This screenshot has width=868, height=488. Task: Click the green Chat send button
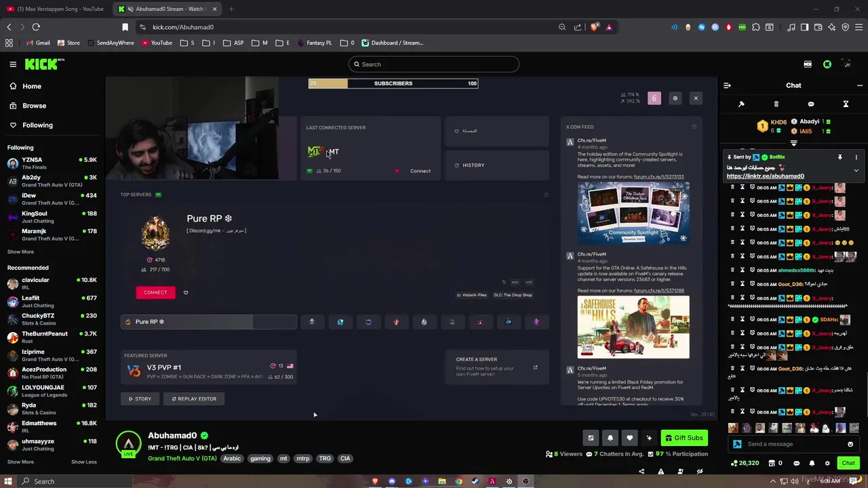848,463
